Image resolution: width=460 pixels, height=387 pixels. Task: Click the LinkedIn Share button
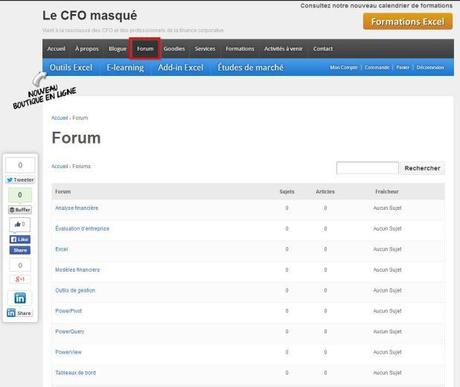pos(20,313)
